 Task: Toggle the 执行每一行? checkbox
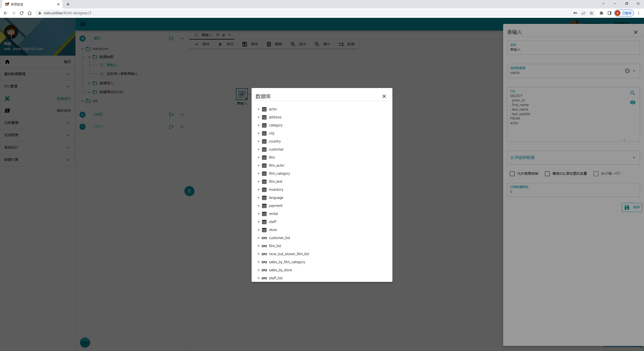point(596,174)
